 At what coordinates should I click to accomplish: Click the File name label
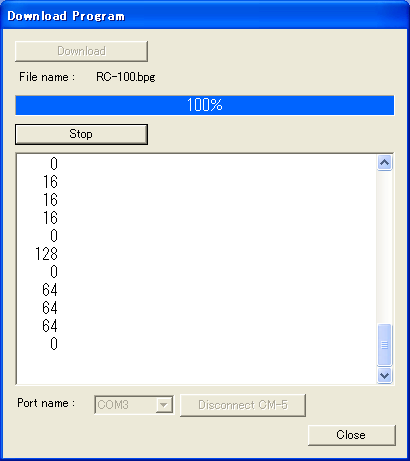tap(47, 77)
